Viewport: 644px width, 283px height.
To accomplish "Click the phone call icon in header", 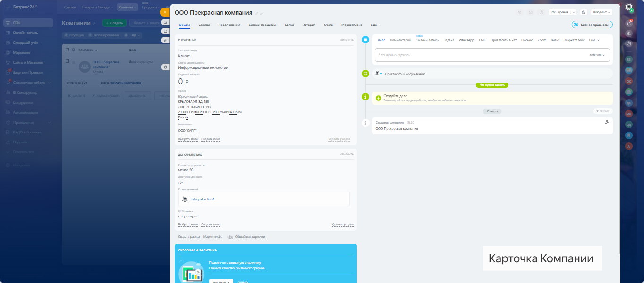I will pyautogui.click(x=520, y=12).
